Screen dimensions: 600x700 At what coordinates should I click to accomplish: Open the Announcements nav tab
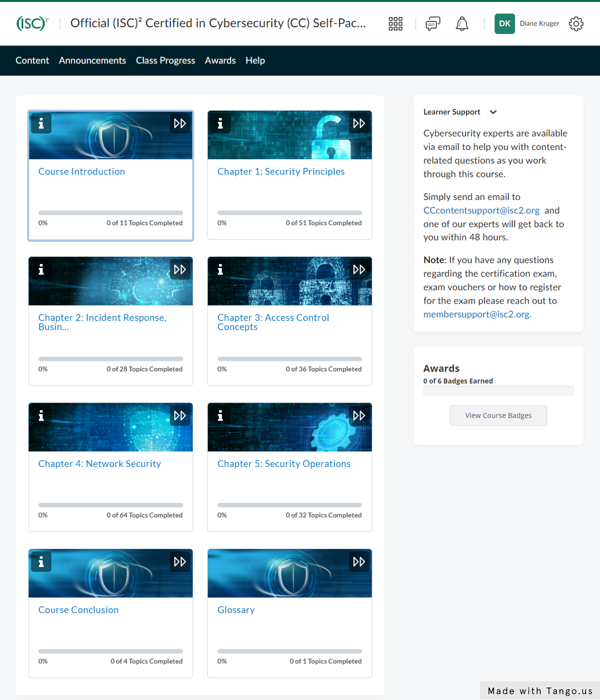(x=92, y=60)
